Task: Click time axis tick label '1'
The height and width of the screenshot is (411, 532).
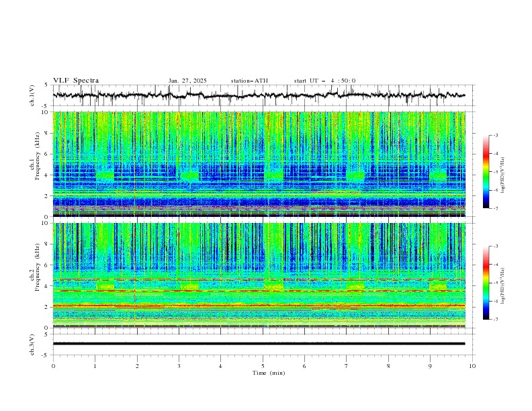Action: click(95, 366)
